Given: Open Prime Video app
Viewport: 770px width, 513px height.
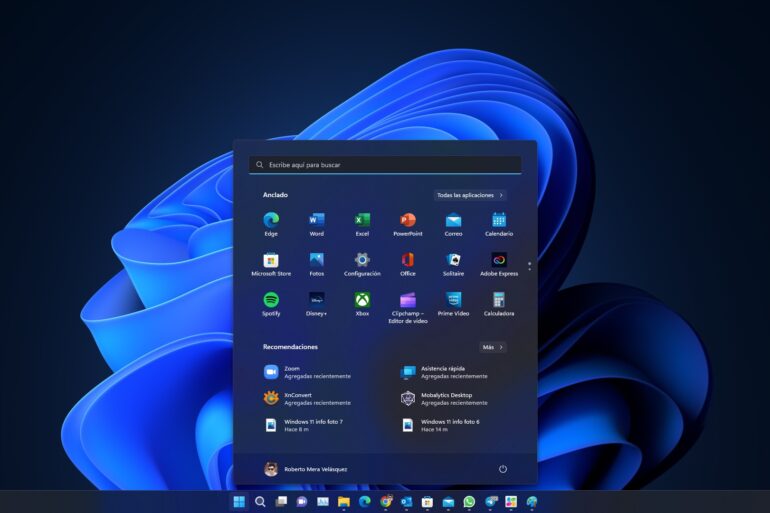Looking at the screenshot, I should 453,304.
